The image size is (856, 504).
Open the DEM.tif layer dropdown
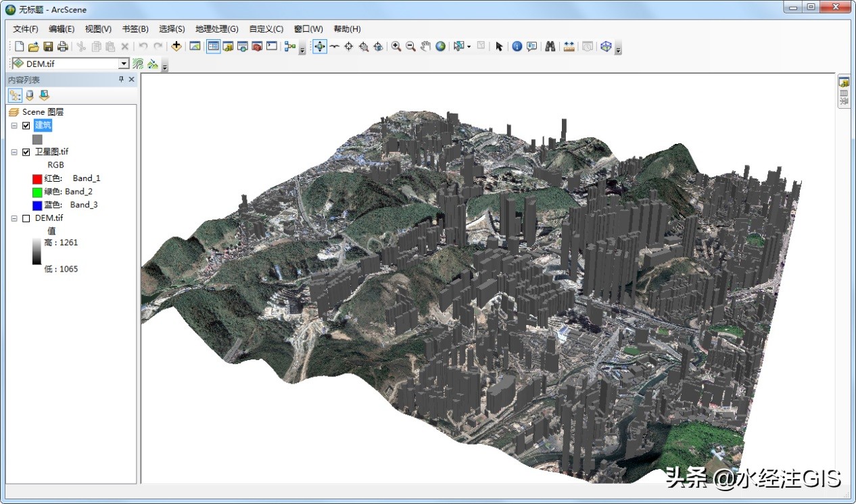124,64
